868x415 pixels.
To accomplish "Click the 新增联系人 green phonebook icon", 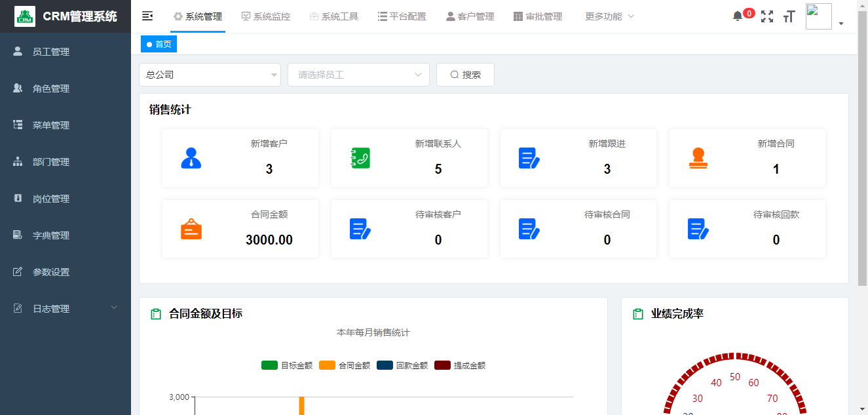I will click(360, 158).
